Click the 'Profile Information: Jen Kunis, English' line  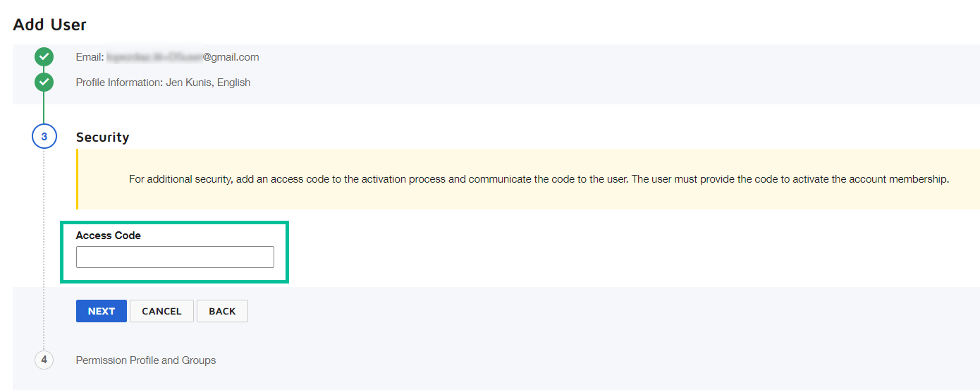[163, 83]
